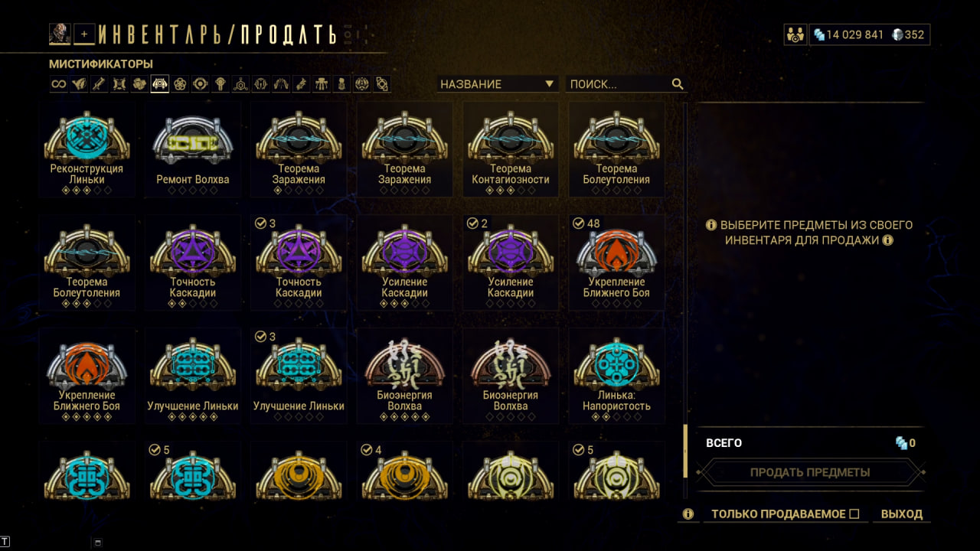
Task: Click the search magnifier icon
Action: pyautogui.click(x=678, y=84)
